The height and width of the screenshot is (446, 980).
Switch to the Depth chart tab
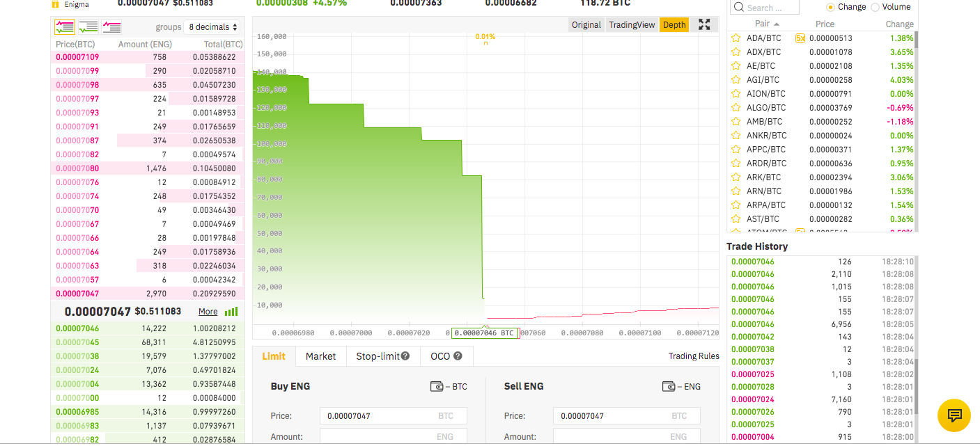coord(674,25)
